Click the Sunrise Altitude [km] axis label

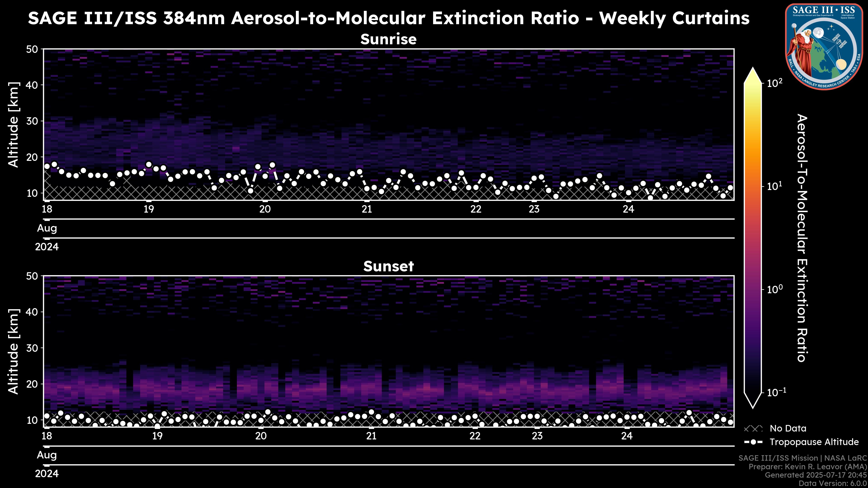click(14, 125)
